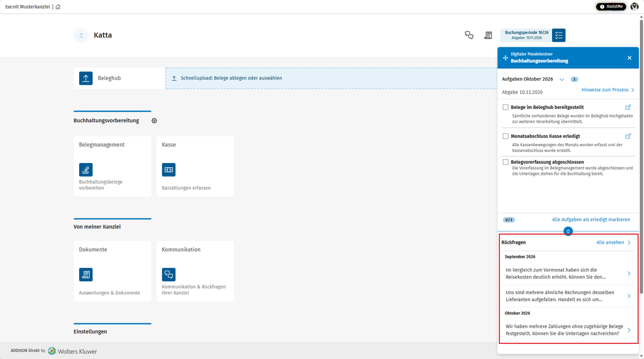Click the Oktober 2026 group label in Rückfragen
Image resolution: width=644 pixels, height=359 pixels.
point(518,313)
